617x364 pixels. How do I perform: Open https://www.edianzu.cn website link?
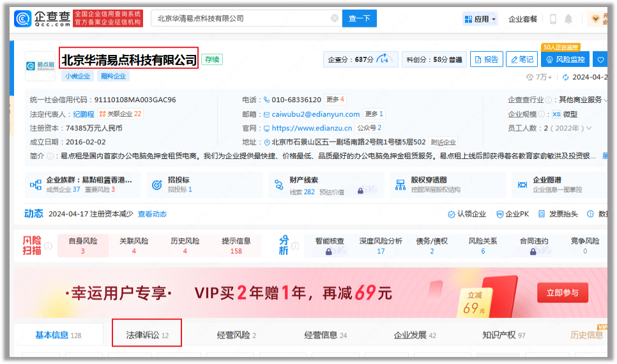point(312,128)
